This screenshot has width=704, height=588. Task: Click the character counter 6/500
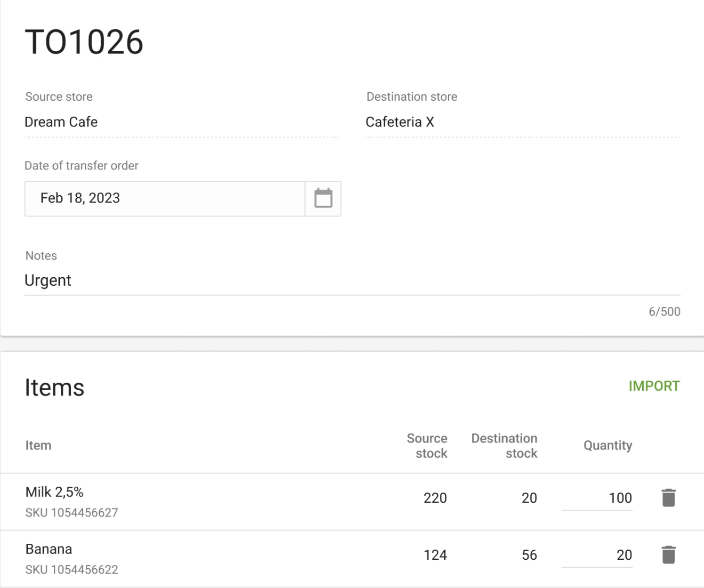665,311
